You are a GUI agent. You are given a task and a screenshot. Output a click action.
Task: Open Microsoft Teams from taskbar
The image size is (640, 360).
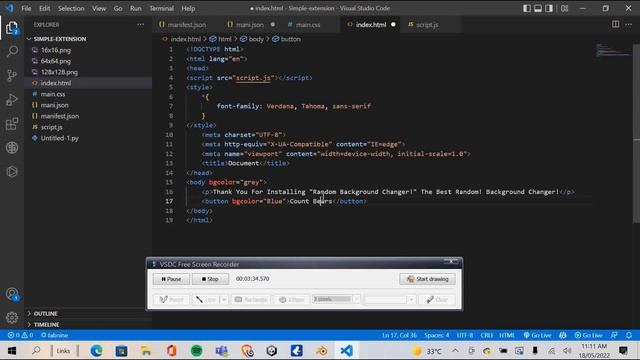pyautogui.click(x=222, y=351)
